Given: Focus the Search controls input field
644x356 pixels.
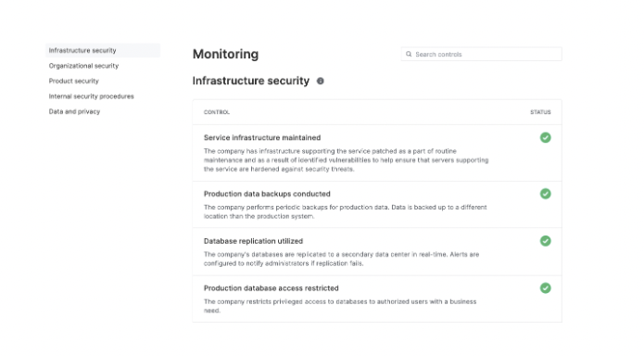Looking at the screenshot, I should click(x=481, y=55).
